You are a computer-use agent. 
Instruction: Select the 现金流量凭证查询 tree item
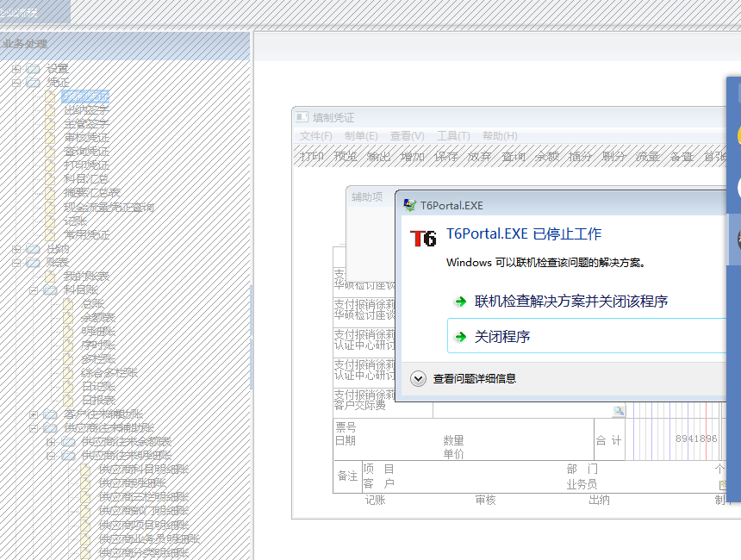click(109, 207)
